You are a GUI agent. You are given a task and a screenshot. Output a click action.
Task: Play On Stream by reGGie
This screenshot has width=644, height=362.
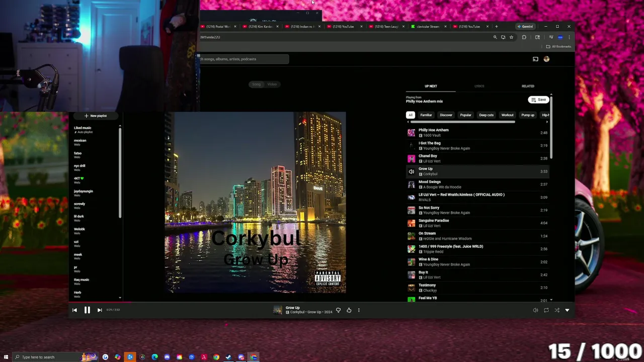pyautogui.click(x=477, y=236)
